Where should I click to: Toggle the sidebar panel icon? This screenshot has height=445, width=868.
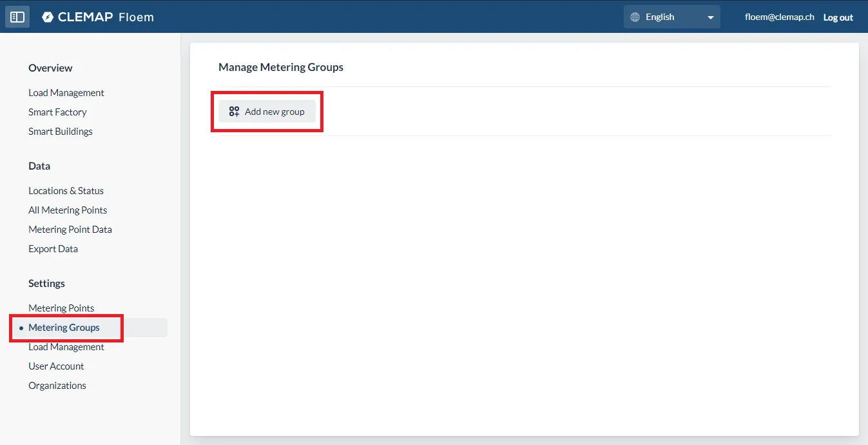pyautogui.click(x=17, y=17)
